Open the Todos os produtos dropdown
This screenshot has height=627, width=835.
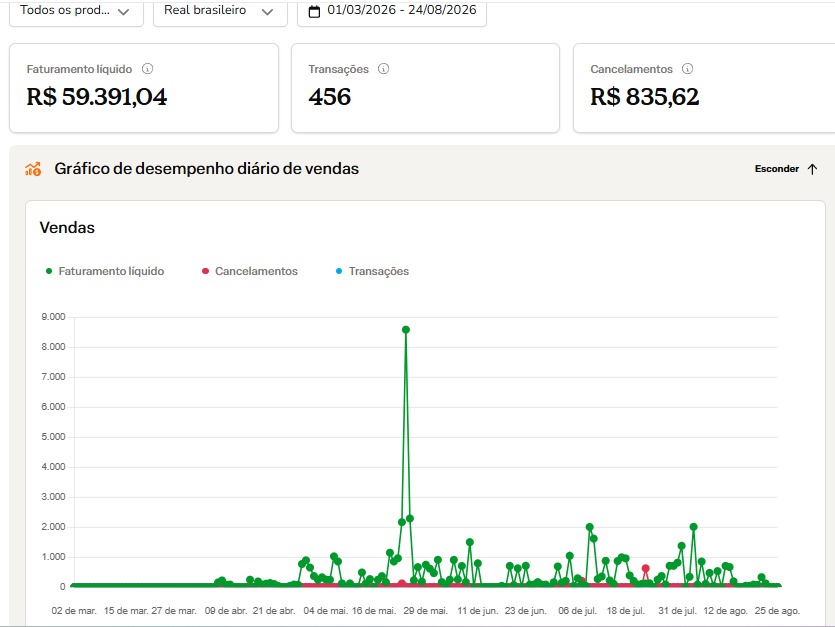pyautogui.click(x=76, y=12)
